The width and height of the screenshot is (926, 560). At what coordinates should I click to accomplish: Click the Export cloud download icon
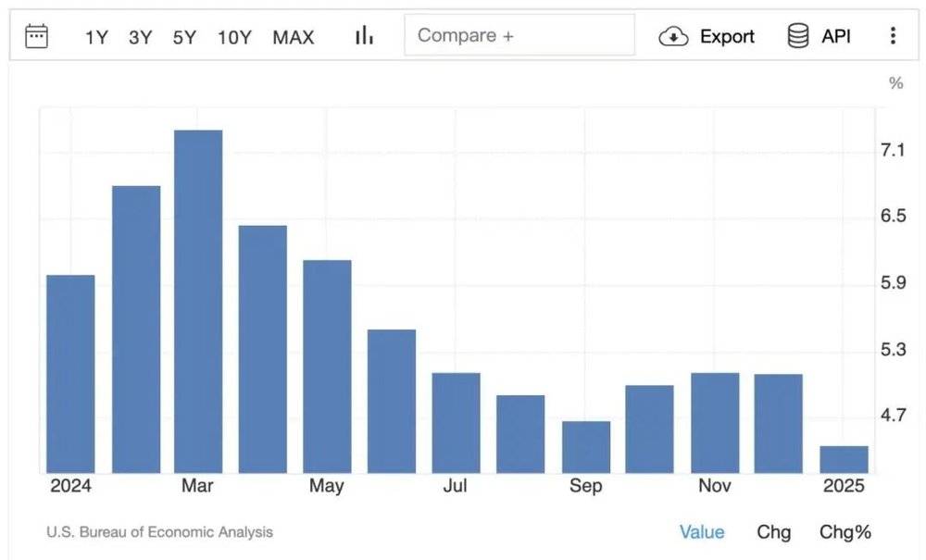(x=673, y=37)
